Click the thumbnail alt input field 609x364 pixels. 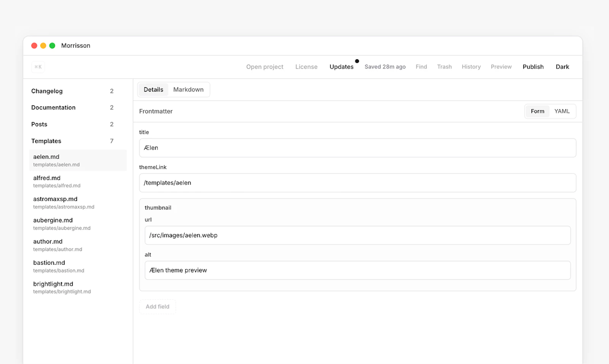pos(357,270)
